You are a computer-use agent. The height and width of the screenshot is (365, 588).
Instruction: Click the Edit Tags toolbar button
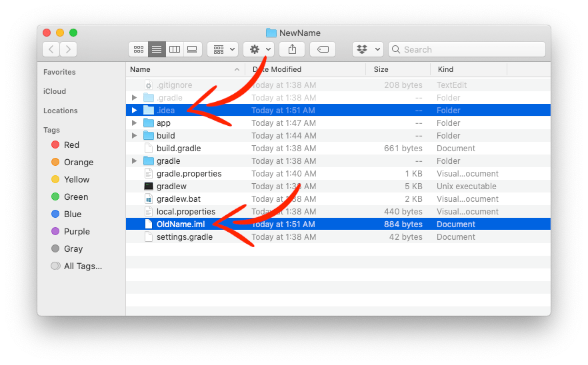click(x=323, y=49)
